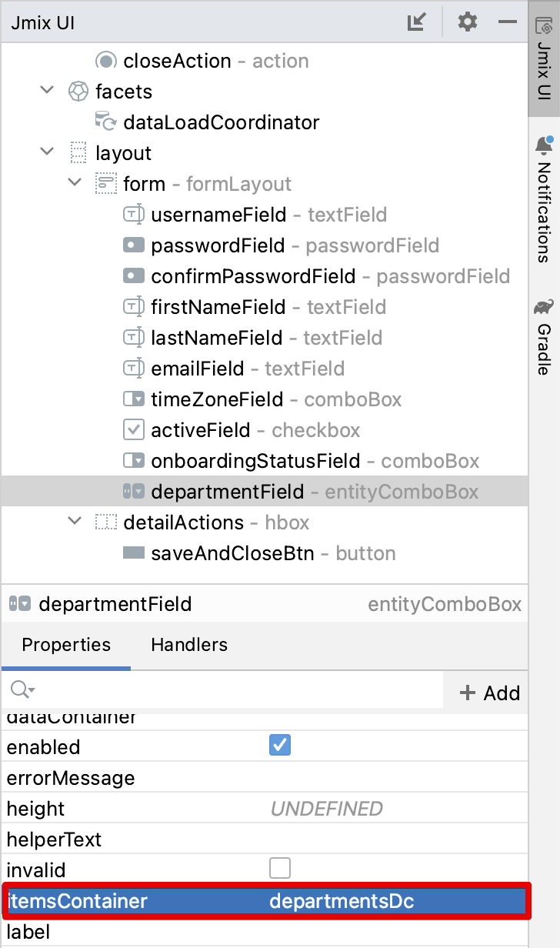Check the invalid property checkbox
Image resolution: width=560 pixels, height=948 pixels.
[280, 868]
